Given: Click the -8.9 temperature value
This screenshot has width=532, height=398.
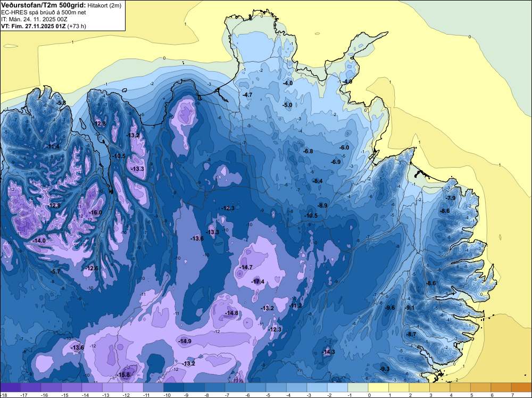Looking at the screenshot, I should point(323,205).
